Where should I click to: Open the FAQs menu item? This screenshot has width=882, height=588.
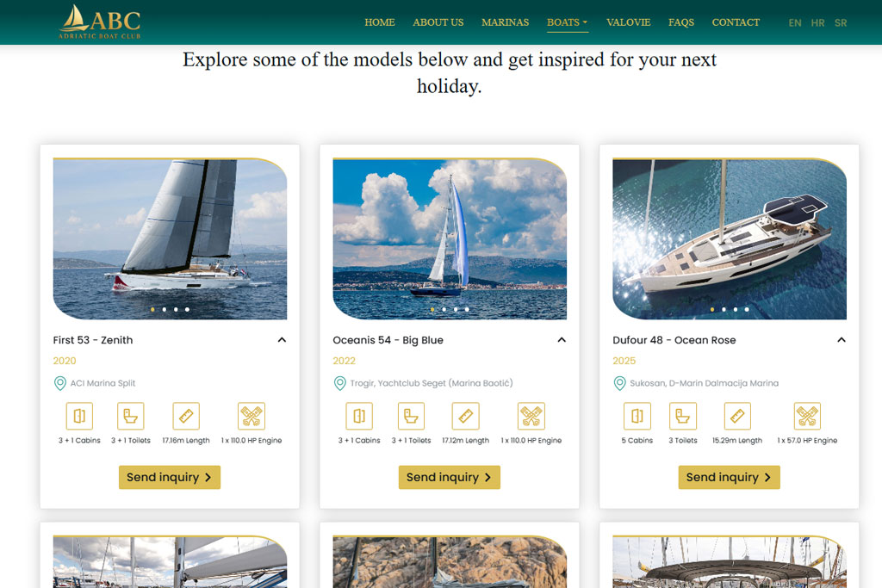click(680, 22)
